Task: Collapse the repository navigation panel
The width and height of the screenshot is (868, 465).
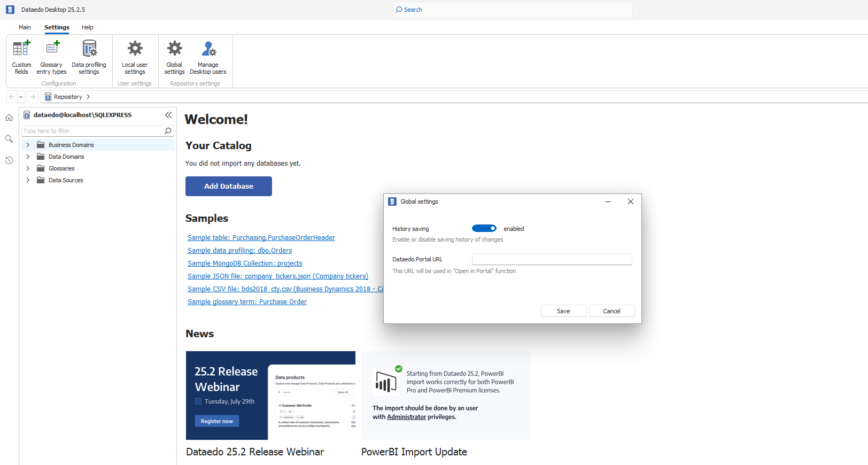Action: click(168, 115)
